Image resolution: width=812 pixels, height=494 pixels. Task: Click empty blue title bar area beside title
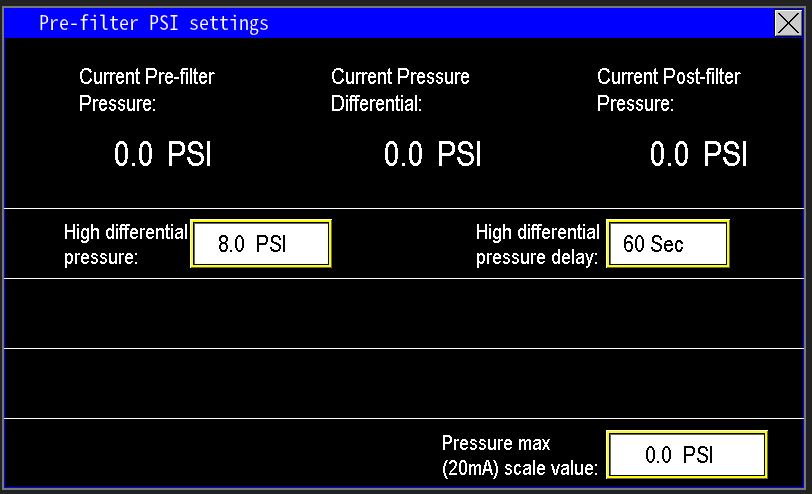520,23
